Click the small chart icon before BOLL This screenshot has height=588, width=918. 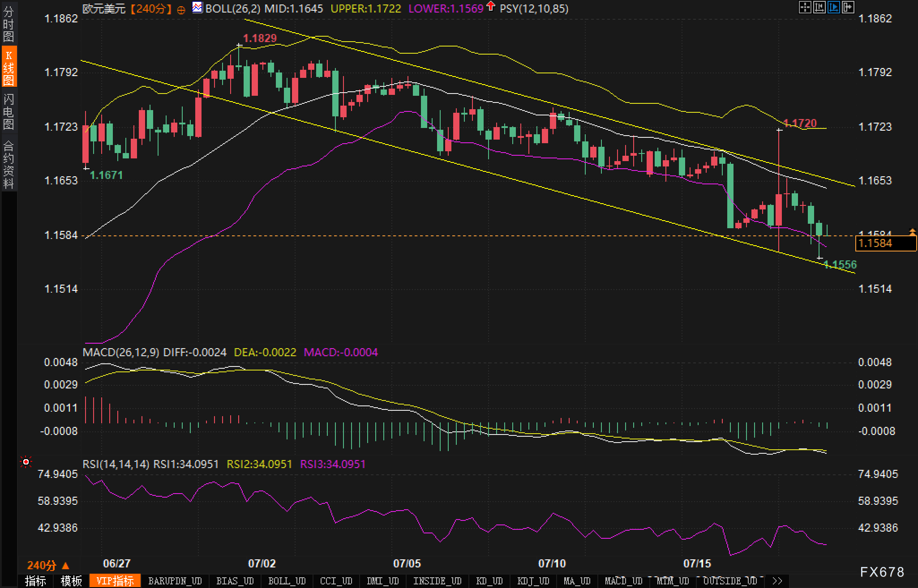[x=197, y=8]
